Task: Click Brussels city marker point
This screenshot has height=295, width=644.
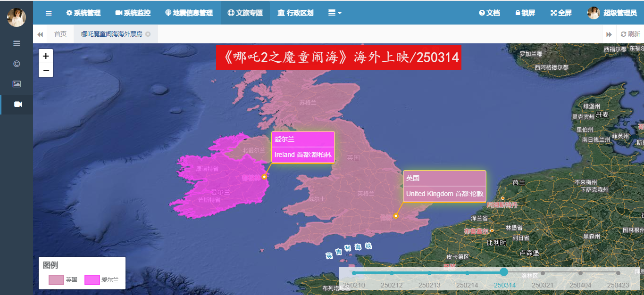Action: pyautogui.click(x=492, y=230)
